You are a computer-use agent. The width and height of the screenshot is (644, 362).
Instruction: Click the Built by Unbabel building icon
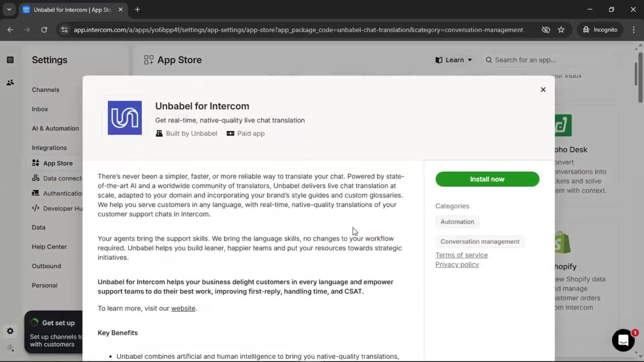pyautogui.click(x=159, y=133)
